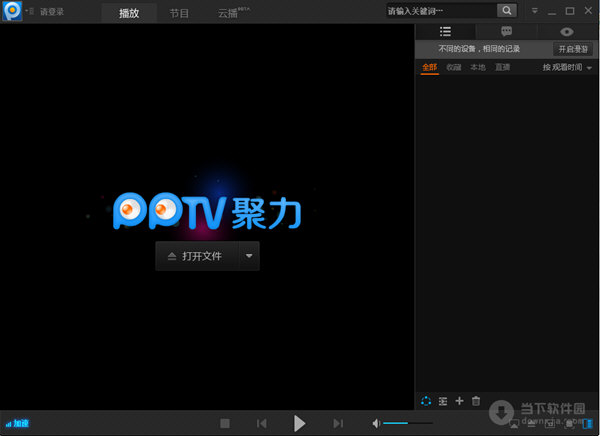Screen dimensions: 600x436
Task: Stop playback with the square button
Action: pyautogui.click(x=225, y=423)
